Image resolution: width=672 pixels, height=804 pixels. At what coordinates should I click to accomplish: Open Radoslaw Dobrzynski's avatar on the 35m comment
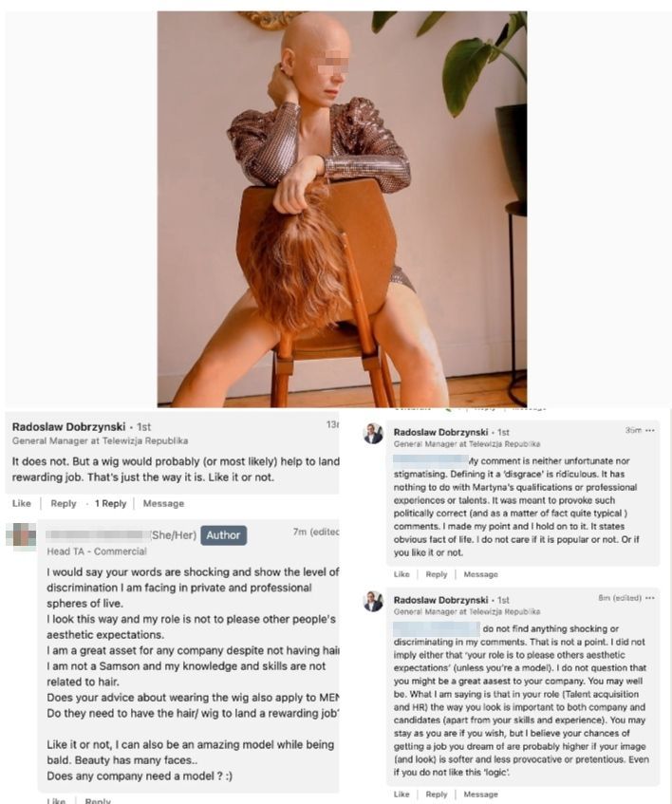pyautogui.click(x=373, y=434)
